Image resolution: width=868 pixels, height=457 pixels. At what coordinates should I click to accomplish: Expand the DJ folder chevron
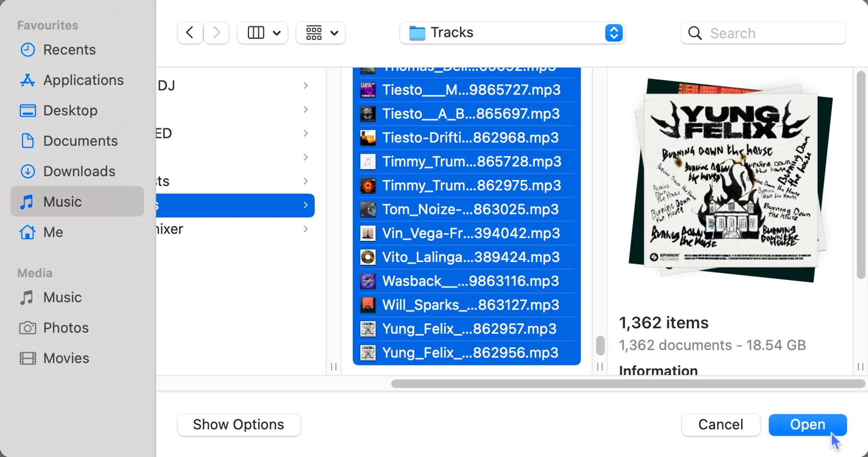click(x=306, y=85)
